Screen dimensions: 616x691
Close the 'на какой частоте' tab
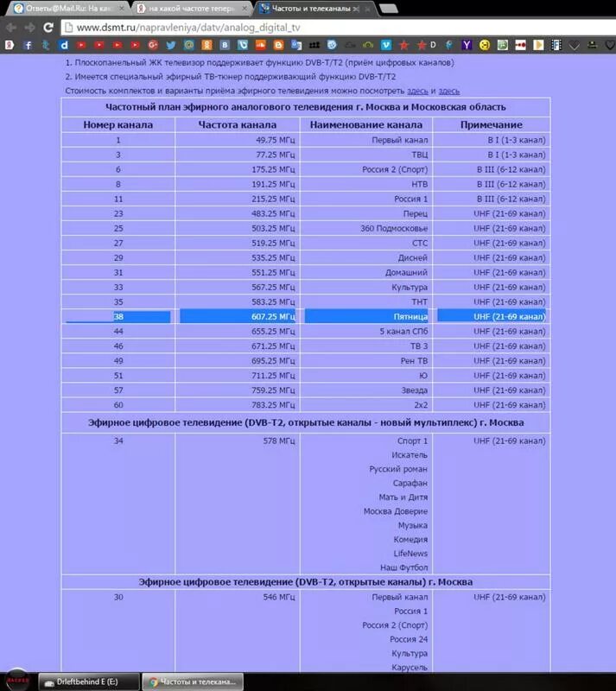click(x=244, y=9)
